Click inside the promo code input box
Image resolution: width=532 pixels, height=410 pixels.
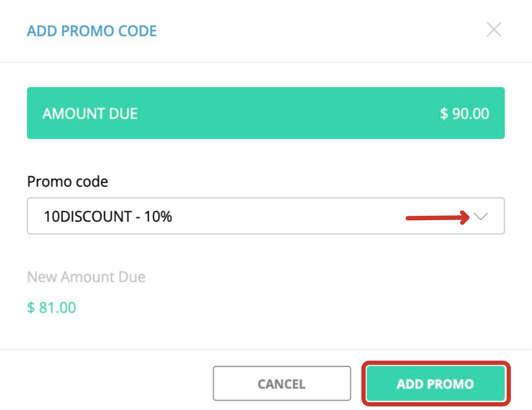[x=215, y=216]
